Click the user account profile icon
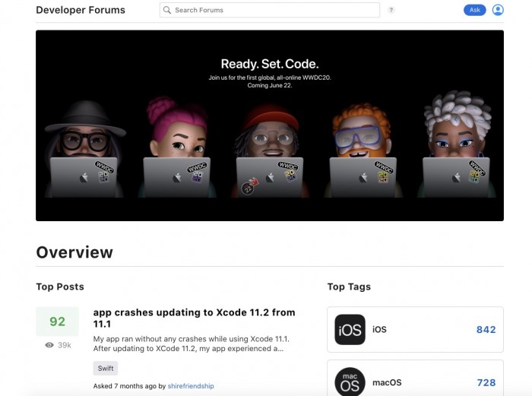This screenshot has height=396, width=532. (498, 10)
